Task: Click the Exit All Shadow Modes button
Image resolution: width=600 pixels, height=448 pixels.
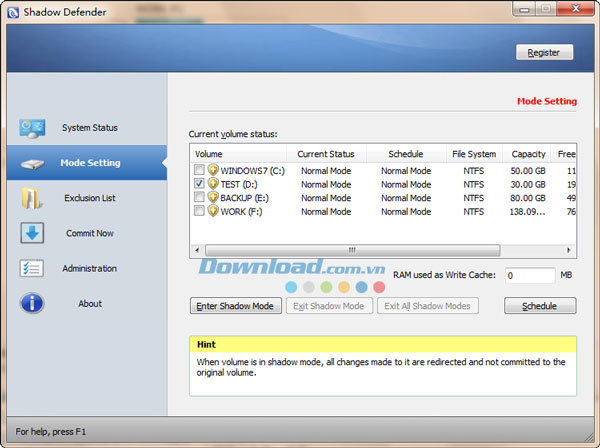Action: (427, 306)
